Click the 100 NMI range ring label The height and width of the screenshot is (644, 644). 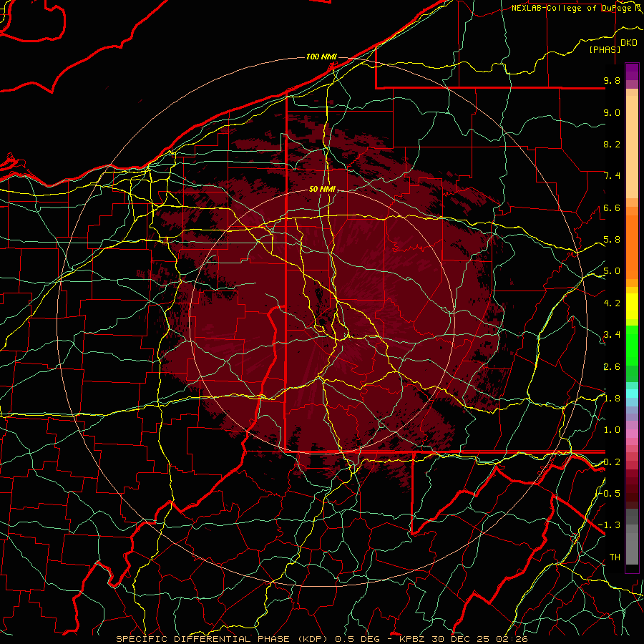pyautogui.click(x=321, y=57)
